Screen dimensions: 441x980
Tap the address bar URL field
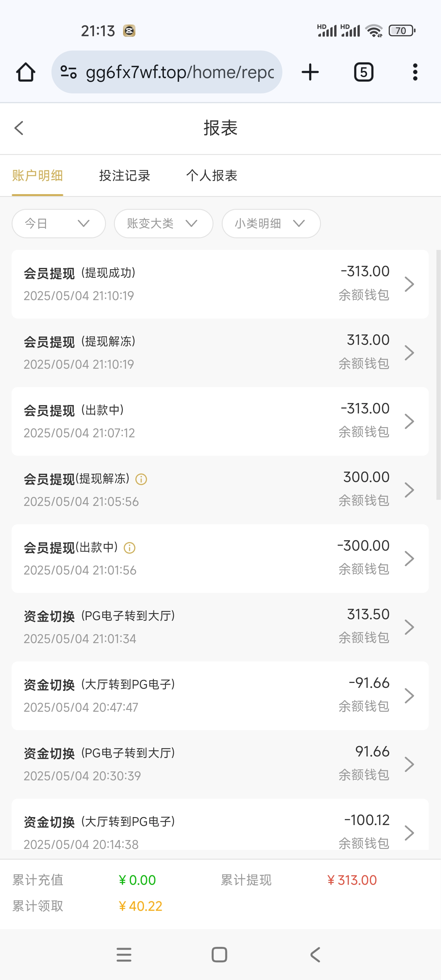click(x=179, y=72)
